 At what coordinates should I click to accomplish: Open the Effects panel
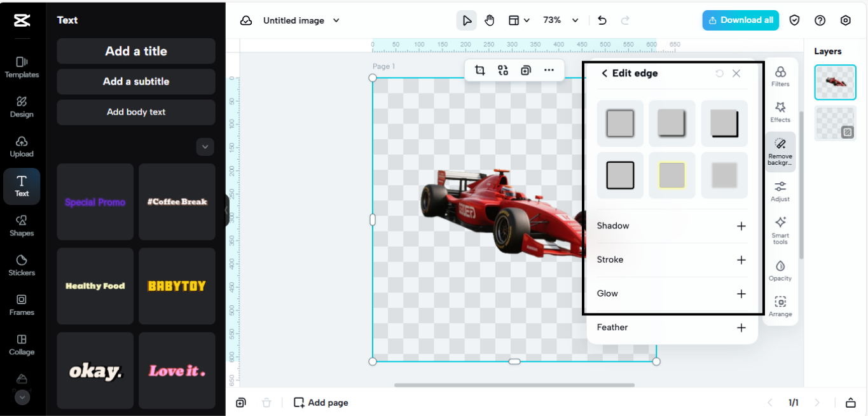pyautogui.click(x=780, y=112)
